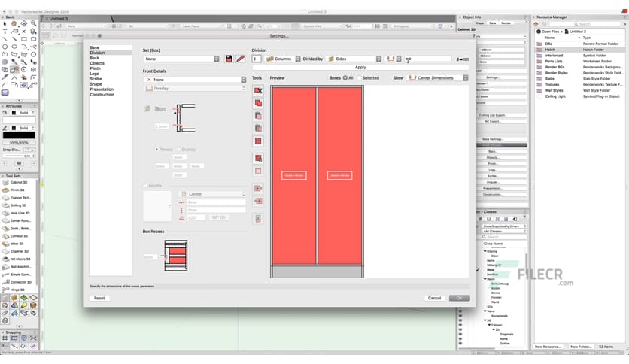Click the Miter 3D tool set icon

coord(5,244)
